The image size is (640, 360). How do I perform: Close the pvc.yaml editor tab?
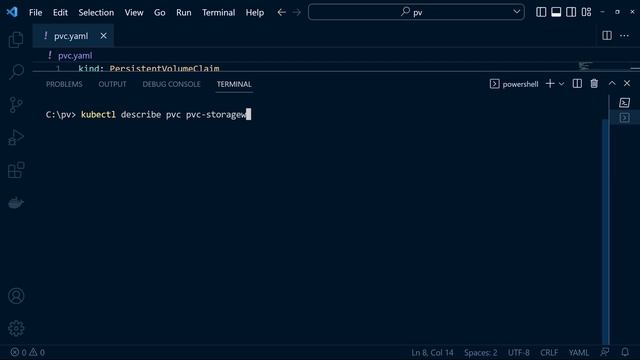[103, 36]
